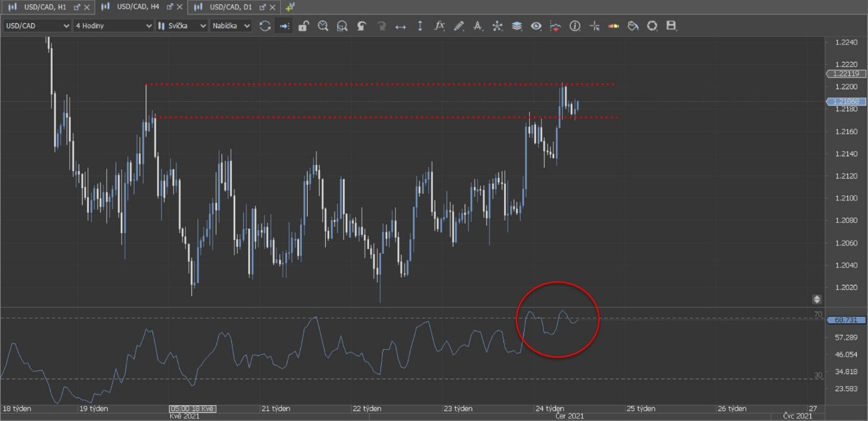Click the info circle icon
Viewport: 868px width, 421px height.
575,26
